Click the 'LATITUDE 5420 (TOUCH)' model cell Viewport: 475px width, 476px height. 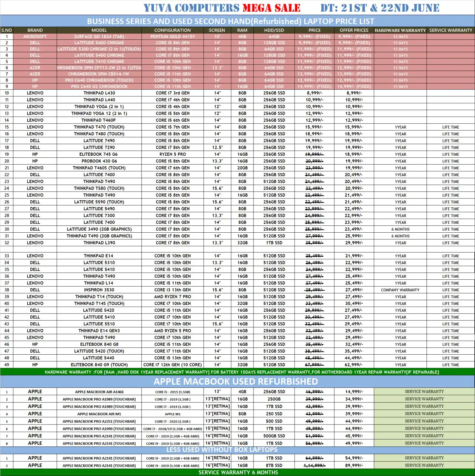point(99,351)
